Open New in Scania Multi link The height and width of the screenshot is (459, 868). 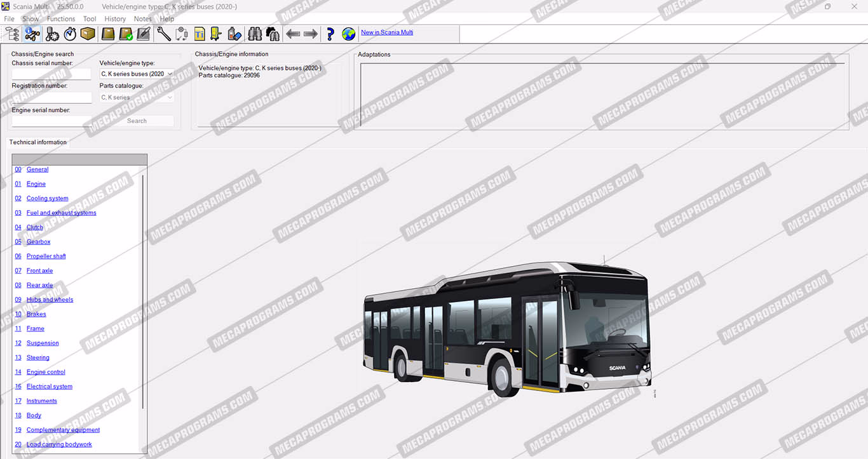tap(387, 32)
